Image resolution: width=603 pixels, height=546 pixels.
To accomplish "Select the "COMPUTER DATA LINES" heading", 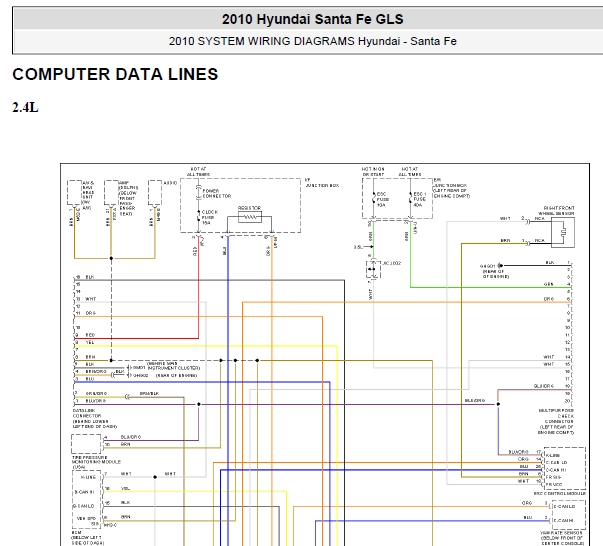I will (115, 74).
